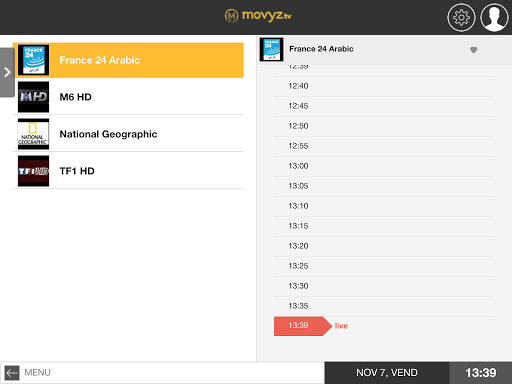
Task: Select the M6 HD channel logo
Action: 33,97
